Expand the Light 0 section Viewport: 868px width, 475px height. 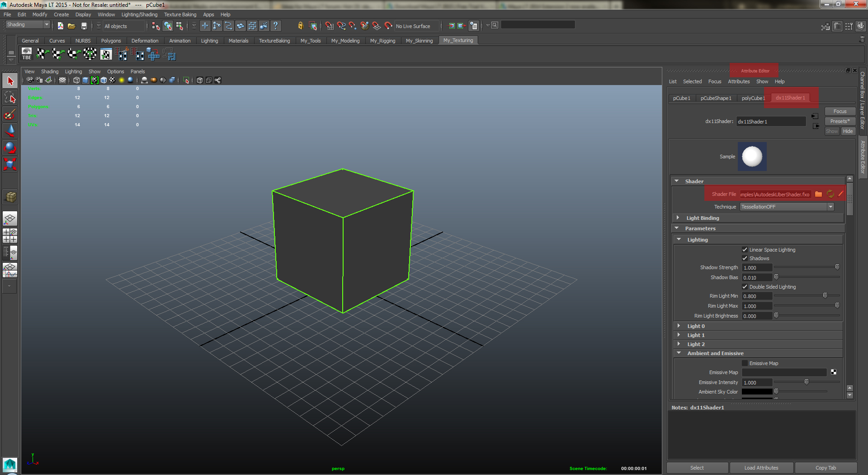click(x=679, y=326)
